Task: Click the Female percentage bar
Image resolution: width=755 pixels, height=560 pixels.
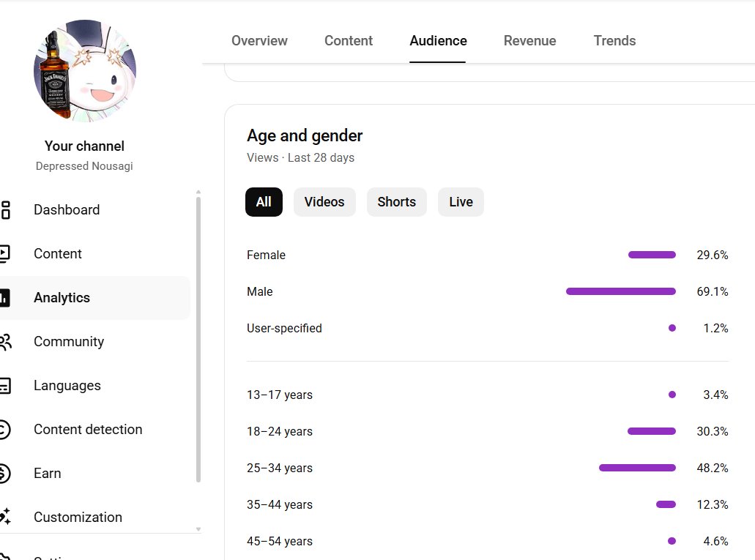Action: 652,255
